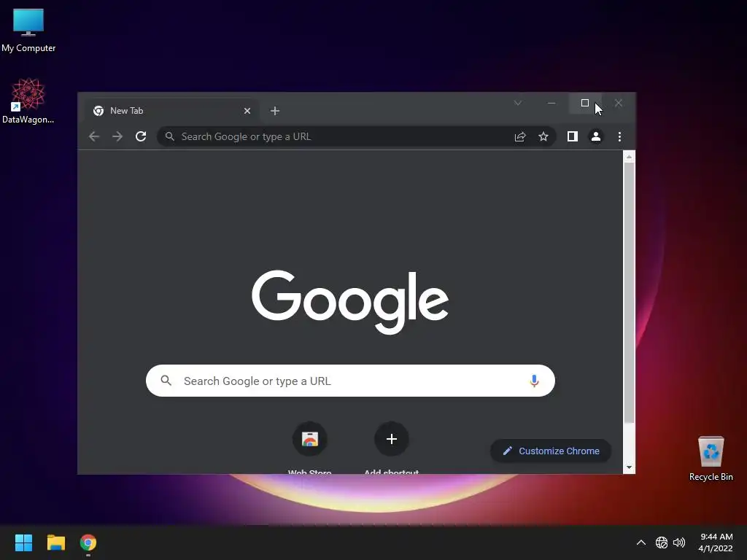The width and height of the screenshot is (747, 560).
Task: Click the Google search box on page
Action: click(x=350, y=381)
